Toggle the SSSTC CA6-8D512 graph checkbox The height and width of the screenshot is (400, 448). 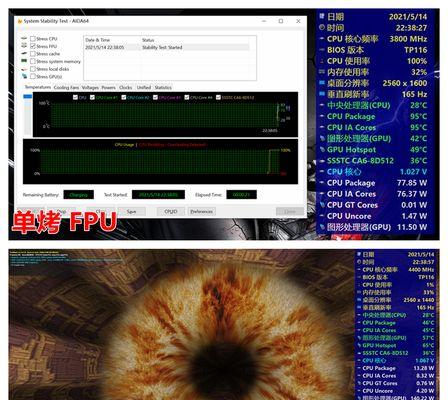pyautogui.click(x=218, y=97)
